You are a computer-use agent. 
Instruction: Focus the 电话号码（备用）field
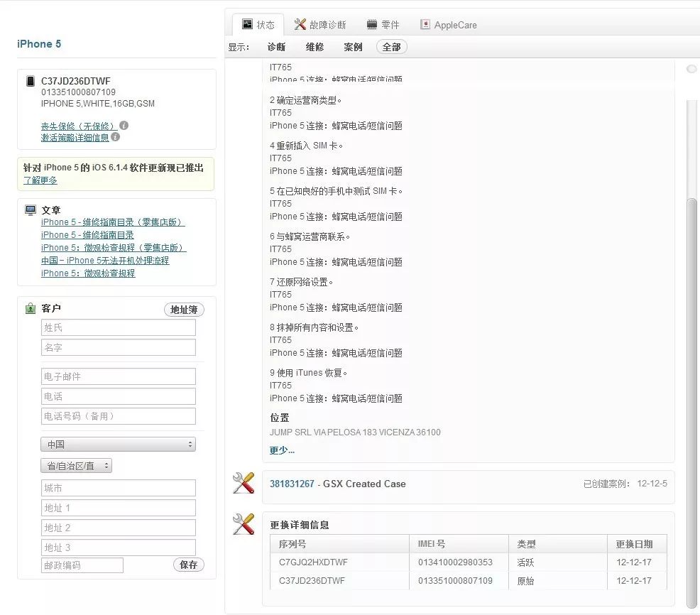pos(119,416)
